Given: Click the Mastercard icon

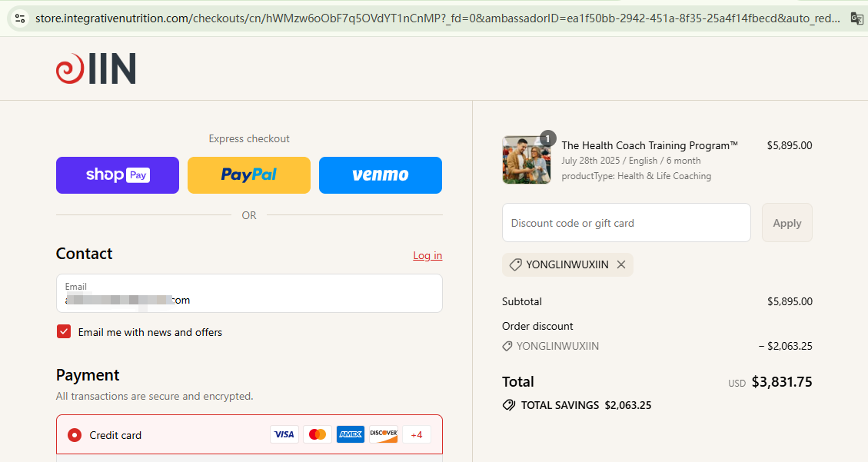Looking at the screenshot, I should (318, 434).
